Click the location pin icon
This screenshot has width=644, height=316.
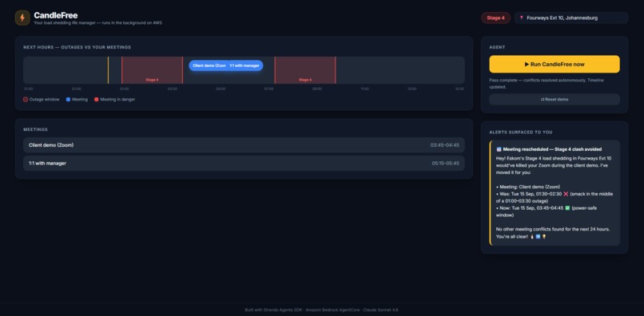pos(522,18)
